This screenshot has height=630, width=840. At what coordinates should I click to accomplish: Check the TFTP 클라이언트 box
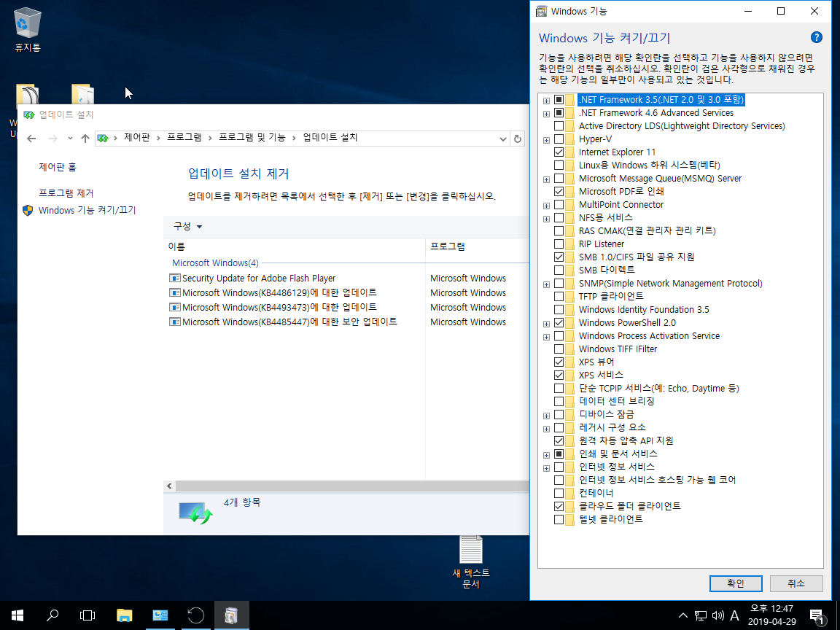pyautogui.click(x=559, y=296)
